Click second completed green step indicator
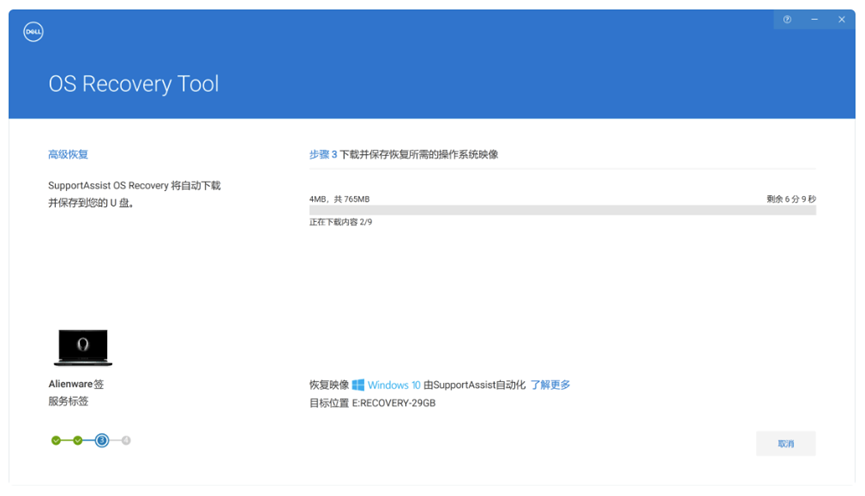 [78, 440]
